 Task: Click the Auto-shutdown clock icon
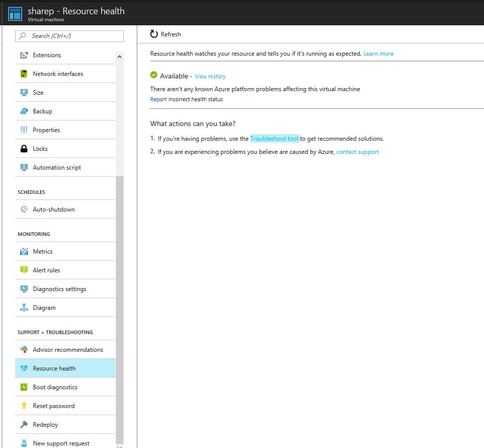(x=24, y=210)
